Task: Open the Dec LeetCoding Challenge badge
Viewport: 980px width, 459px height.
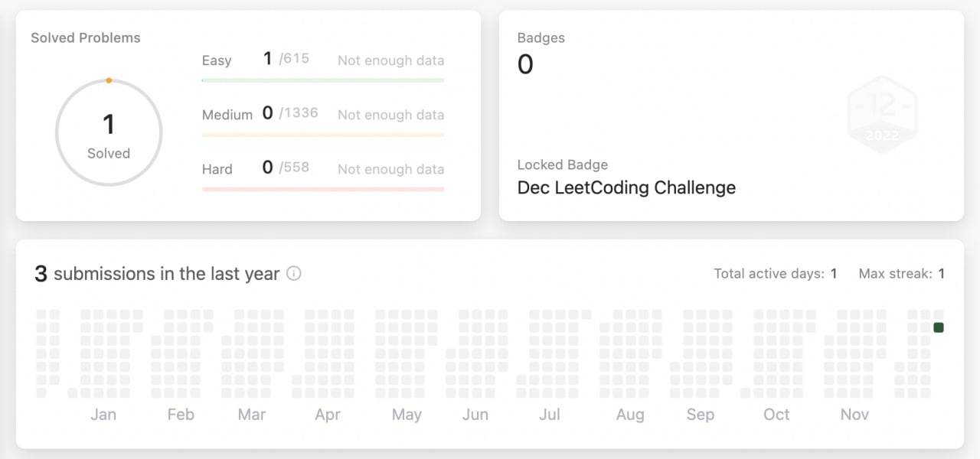Action: (x=626, y=187)
